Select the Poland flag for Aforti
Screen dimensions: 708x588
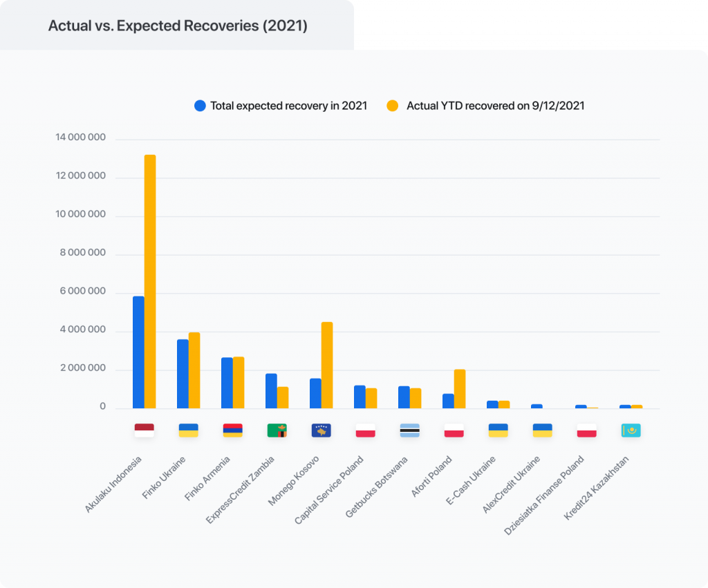click(x=454, y=430)
